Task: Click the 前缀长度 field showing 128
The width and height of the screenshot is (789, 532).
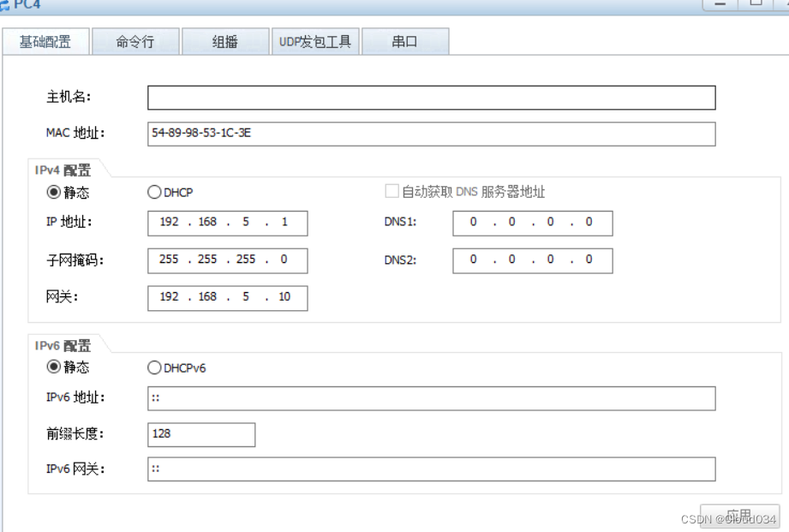Action: pos(201,434)
